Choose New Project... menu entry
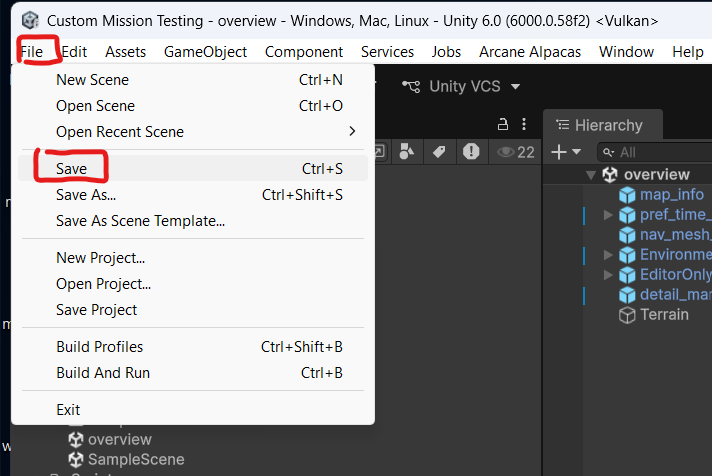The image size is (712, 476). click(x=193, y=258)
